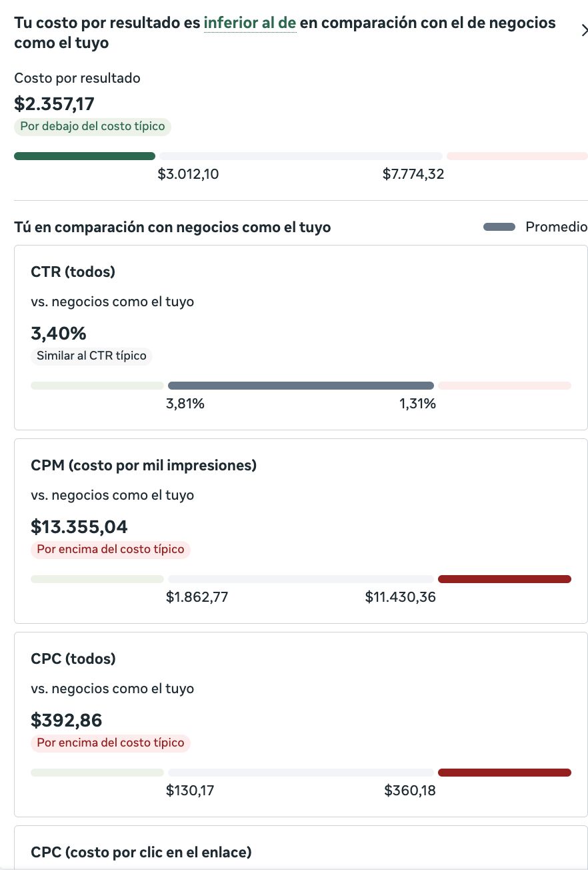Click the 1,31% CTR benchmark
The width and height of the screenshot is (588, 870).
pyautogui.click(x=417, y=404)
